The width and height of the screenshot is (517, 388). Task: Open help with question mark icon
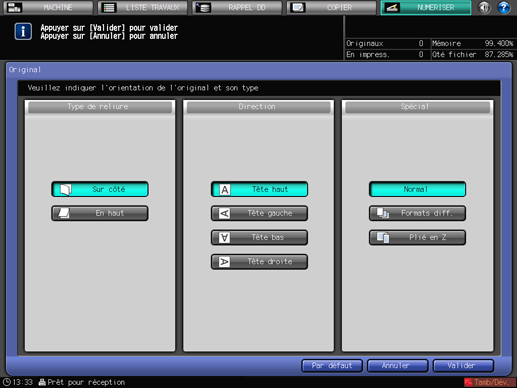[504, 7]
